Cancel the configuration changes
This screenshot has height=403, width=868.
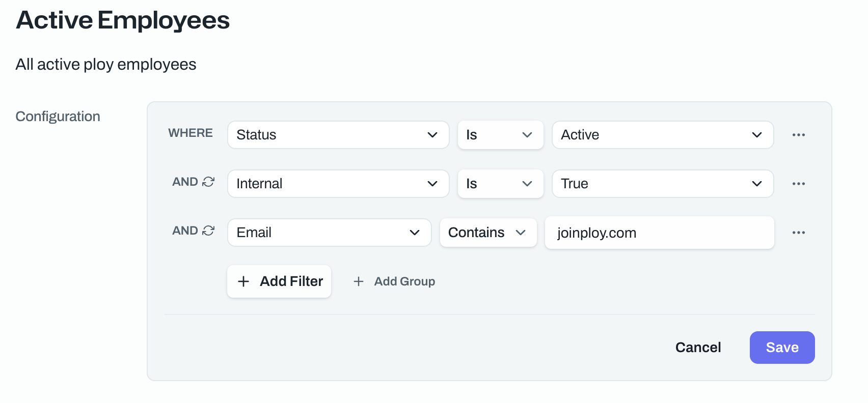tap(698, 348)
